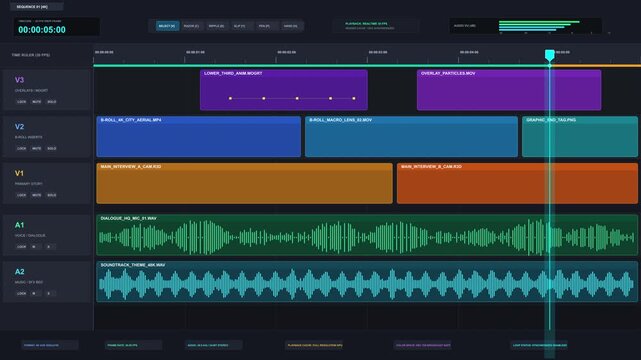Mute the V3 overlay track

click(37, 102)
